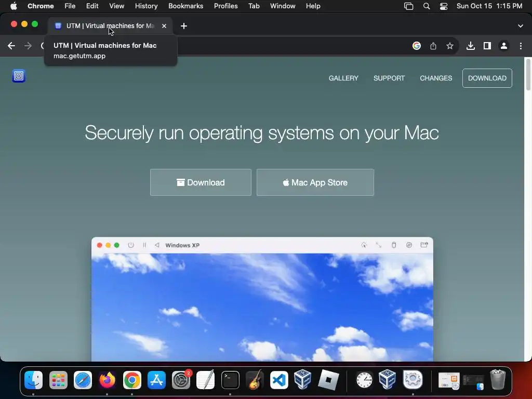Screen dimensions: 532x399
Task: Open the Profiles menu
Action: click(x=226, y=6)
